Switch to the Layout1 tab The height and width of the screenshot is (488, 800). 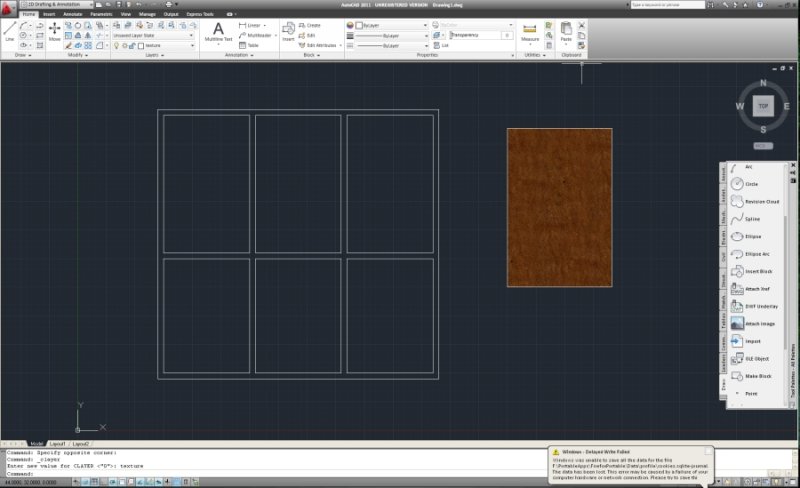[57, 444]
